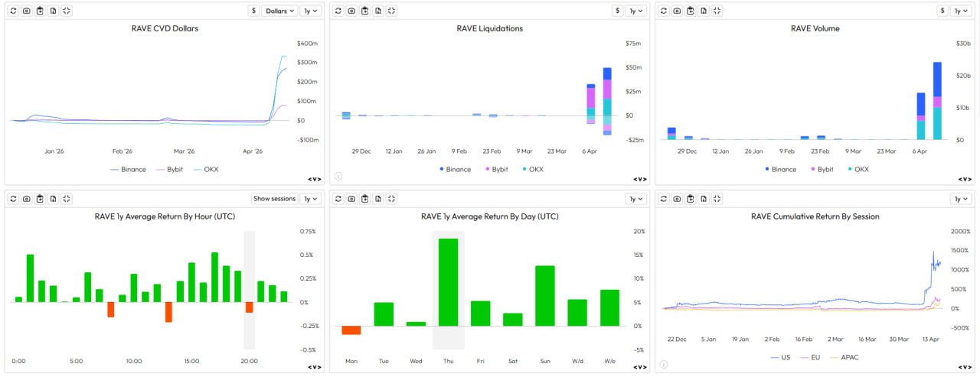This screenshot has height=377, width=980.
Task: Refresh the Cumulative Return By Session chart
Action: [x=663, y=199]
